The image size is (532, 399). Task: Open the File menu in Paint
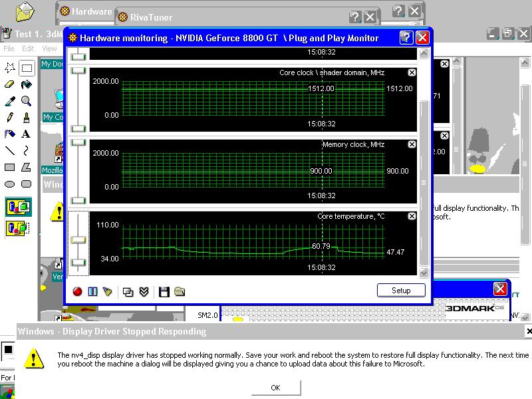click(9, 49)
